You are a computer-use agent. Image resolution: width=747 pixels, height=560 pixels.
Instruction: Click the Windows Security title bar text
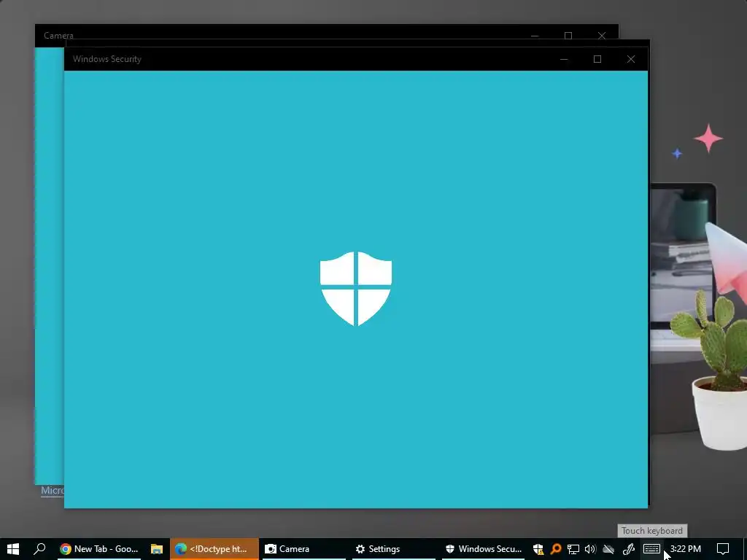[x=107, y=59]
